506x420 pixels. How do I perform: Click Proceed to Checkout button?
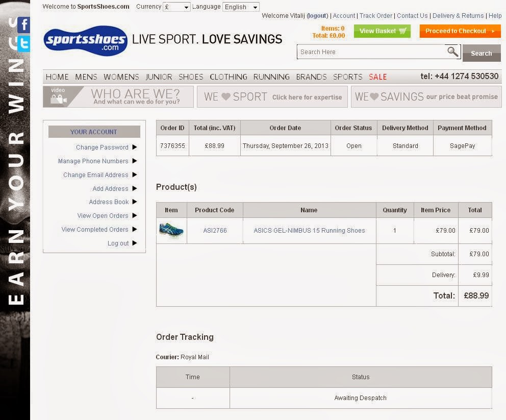460,31
